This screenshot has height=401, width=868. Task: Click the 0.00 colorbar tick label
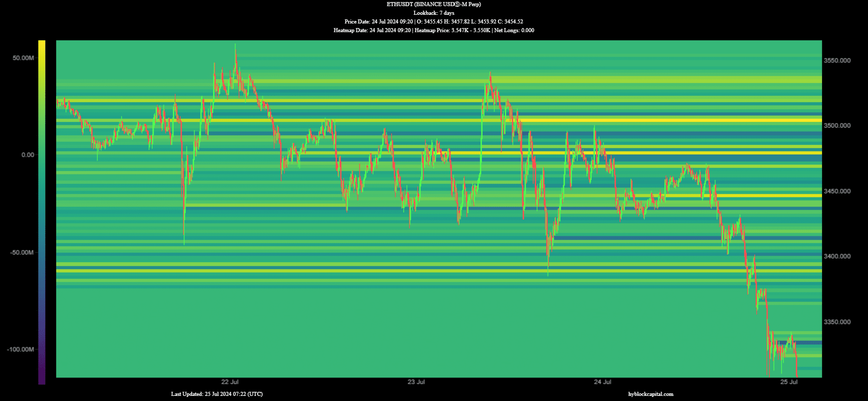click(28, 155)
